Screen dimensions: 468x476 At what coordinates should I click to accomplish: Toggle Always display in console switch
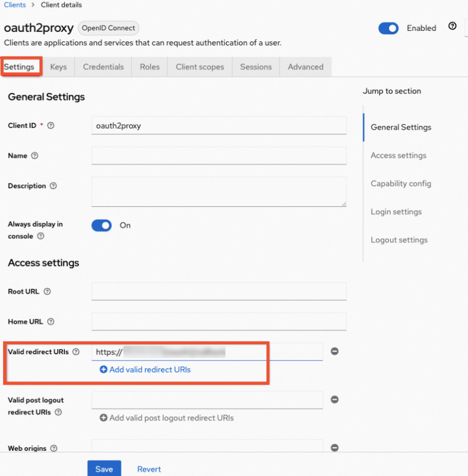(101, 226)
